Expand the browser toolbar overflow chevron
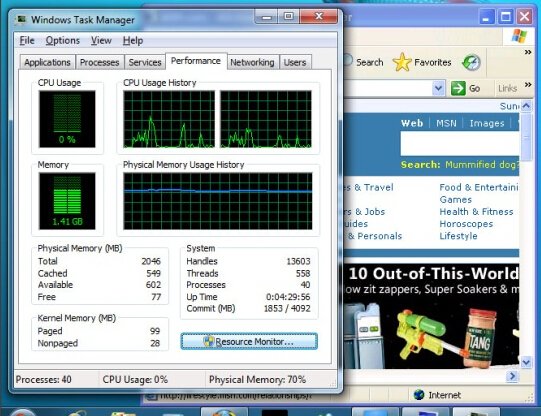The width and height of the screenshot is (541, 416). coord(528,52)
